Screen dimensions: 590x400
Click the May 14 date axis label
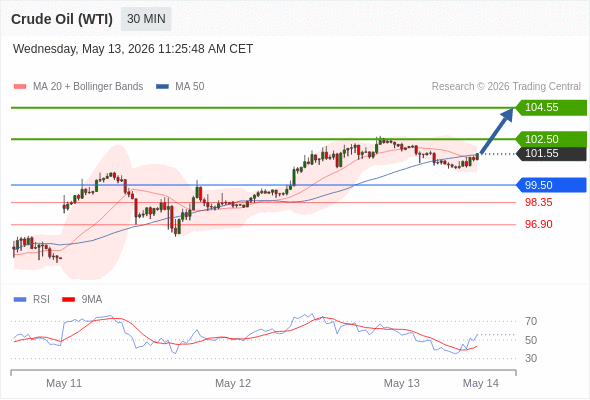pyautogui.click(x=481, y=383)
